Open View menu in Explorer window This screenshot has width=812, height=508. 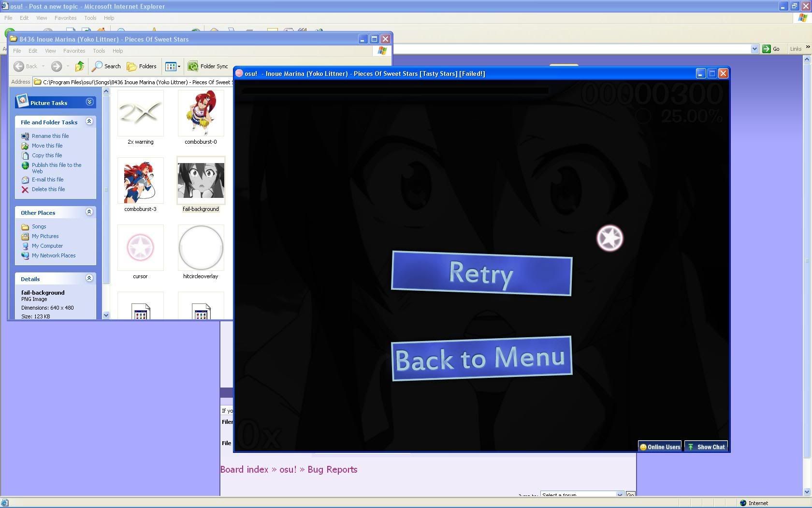tap(50, 51)
